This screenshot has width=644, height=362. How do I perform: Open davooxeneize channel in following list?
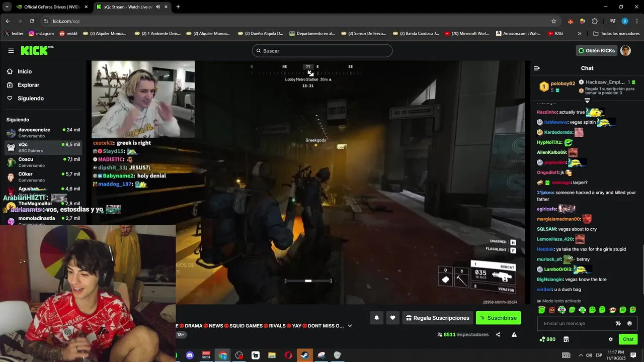tap(43, 133)
